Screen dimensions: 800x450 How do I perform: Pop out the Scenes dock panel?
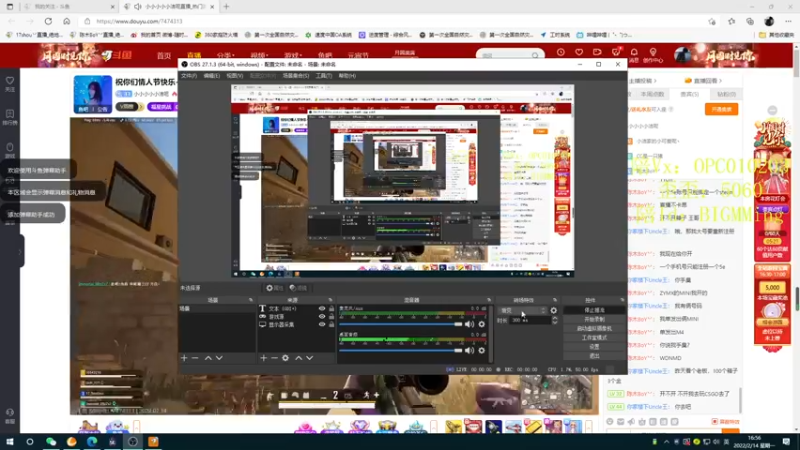[251, 300]
